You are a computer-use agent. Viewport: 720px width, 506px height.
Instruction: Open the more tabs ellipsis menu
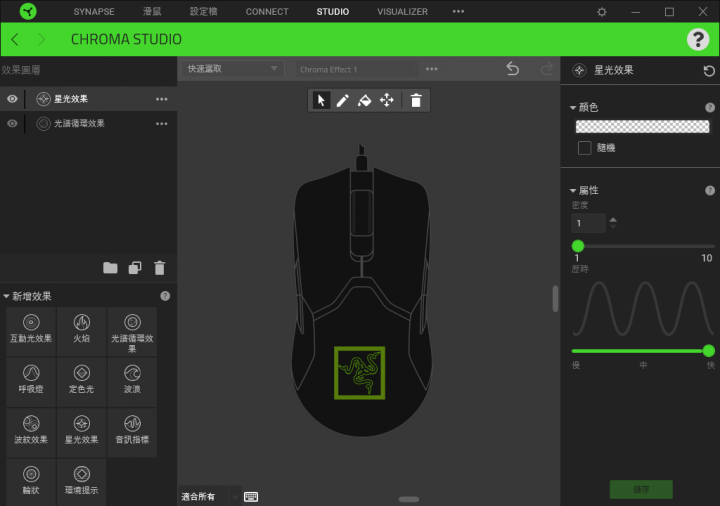click(458, 11)
